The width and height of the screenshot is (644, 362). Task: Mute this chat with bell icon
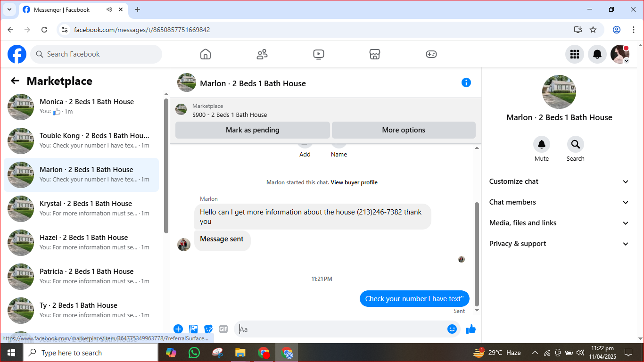(x=542, y=144)
